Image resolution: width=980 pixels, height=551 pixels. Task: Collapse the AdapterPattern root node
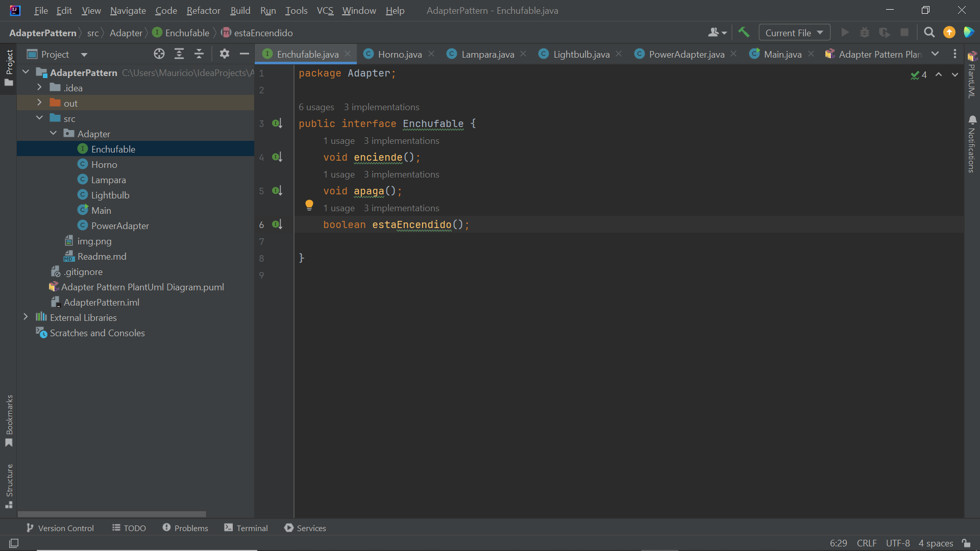coord(26,72)
